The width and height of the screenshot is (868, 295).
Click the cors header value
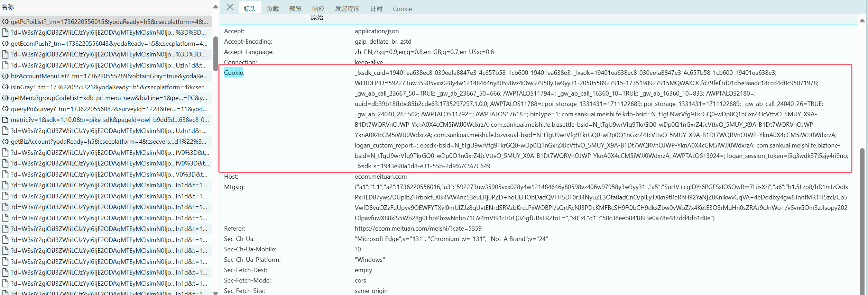360,280
